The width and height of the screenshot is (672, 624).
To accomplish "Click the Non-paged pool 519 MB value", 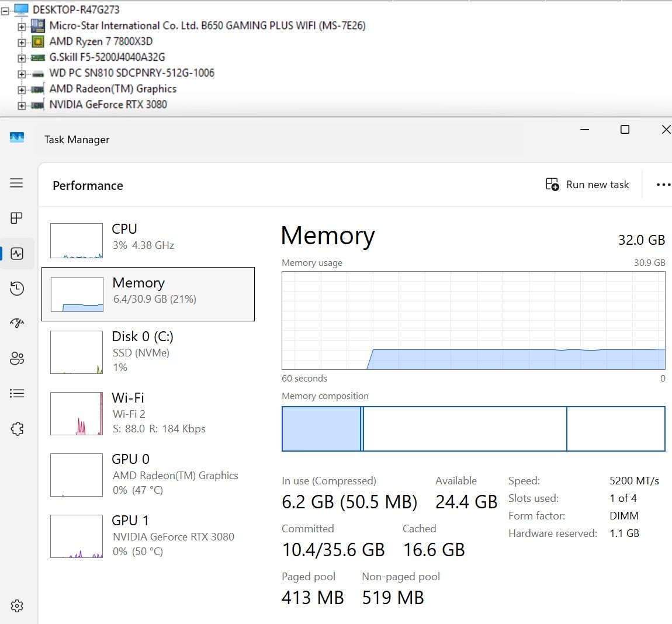I will pos(393,598).
